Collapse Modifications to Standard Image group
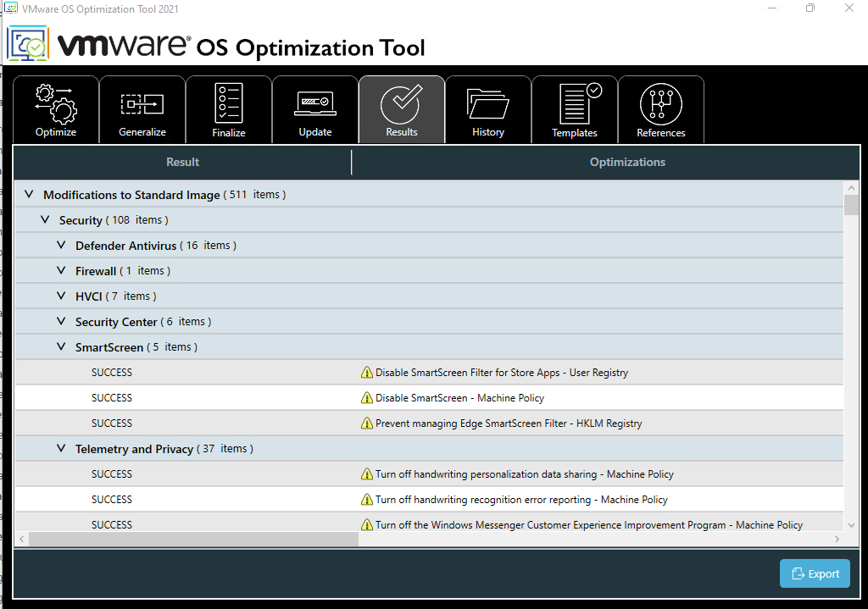868x609 pixels. click(x=29, y=194)
